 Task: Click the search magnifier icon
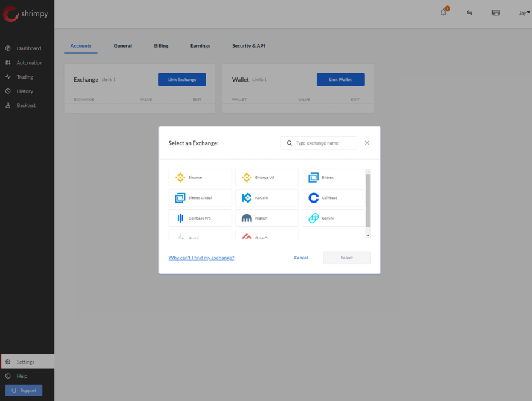pyautogui.click(x=290, y=143)
